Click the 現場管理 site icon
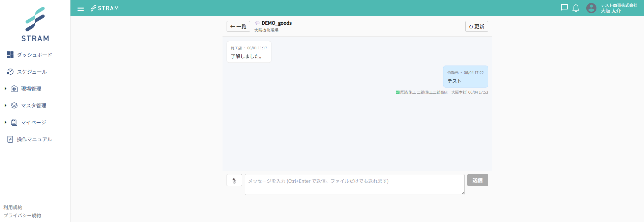 click(x=14, y=89)
